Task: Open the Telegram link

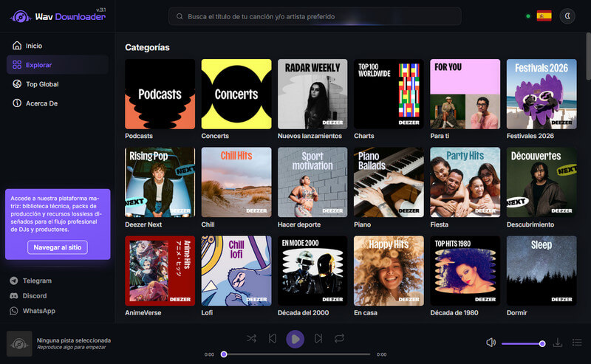Action: click(x=31, y=281)
